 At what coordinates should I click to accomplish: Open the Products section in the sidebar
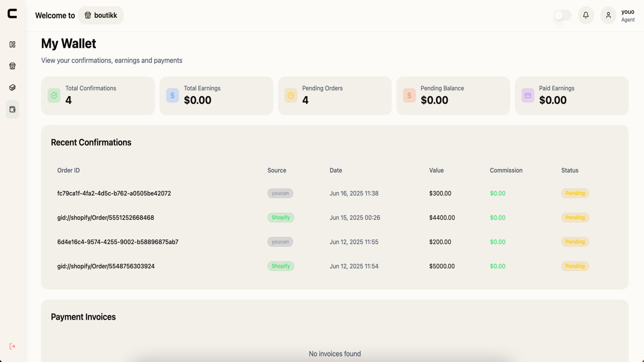pyautogui.click(x=12, y=87)
